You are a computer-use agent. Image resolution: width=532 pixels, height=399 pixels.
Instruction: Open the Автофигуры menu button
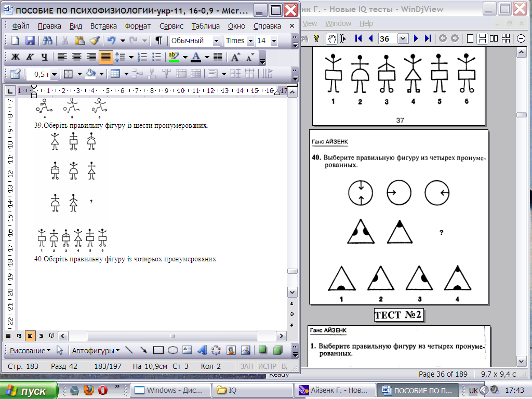(96, 351)
